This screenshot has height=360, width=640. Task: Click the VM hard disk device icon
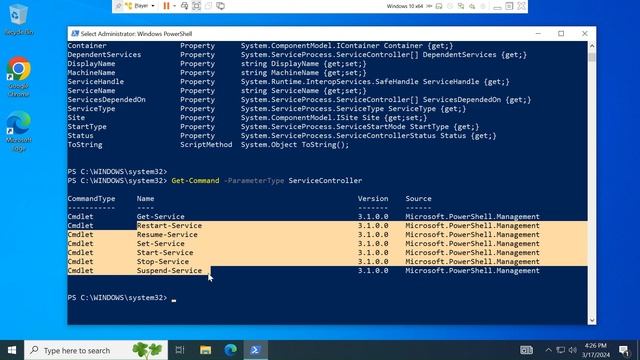coord(439,6)
